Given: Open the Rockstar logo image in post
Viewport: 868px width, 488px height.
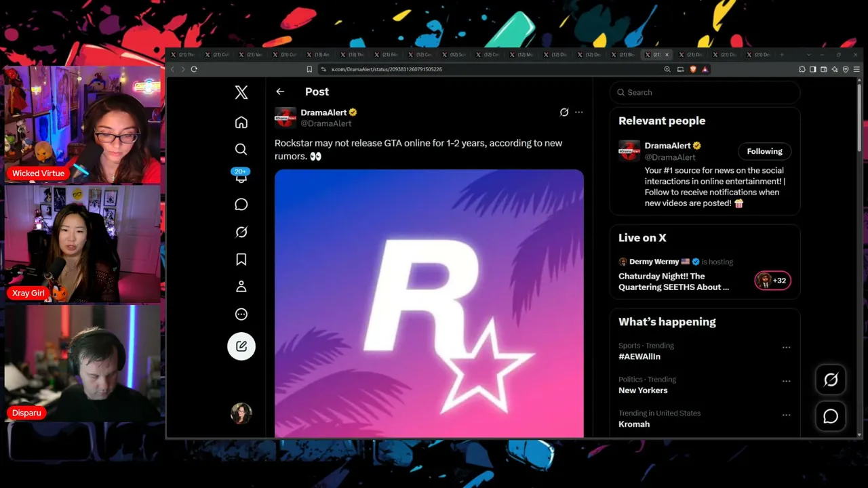Looking at the screenshot, I should click(x=429, y=304).
